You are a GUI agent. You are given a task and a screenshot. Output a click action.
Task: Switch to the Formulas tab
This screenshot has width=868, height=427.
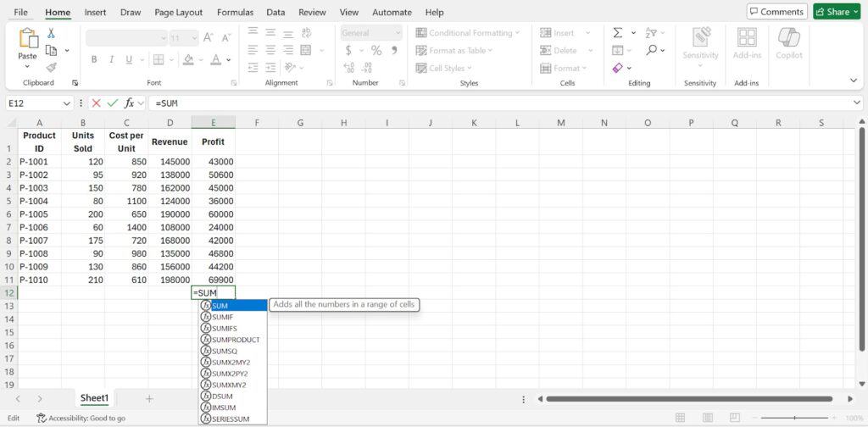pos(235,12)
